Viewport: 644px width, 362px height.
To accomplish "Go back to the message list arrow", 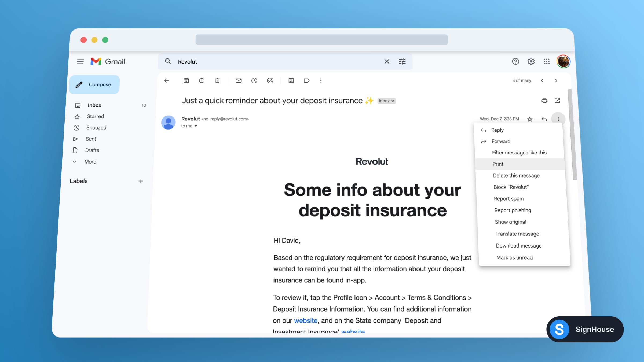I will (166, 80).
